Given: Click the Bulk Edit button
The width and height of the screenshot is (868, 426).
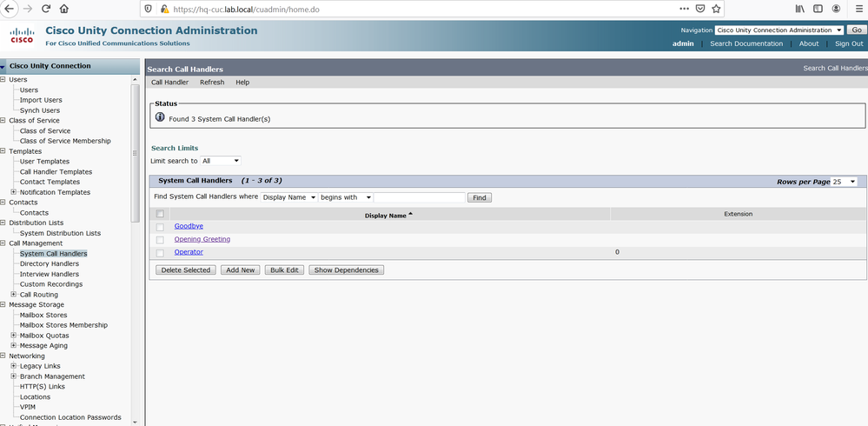Looking at the screenshot, I should pos(284,270).
